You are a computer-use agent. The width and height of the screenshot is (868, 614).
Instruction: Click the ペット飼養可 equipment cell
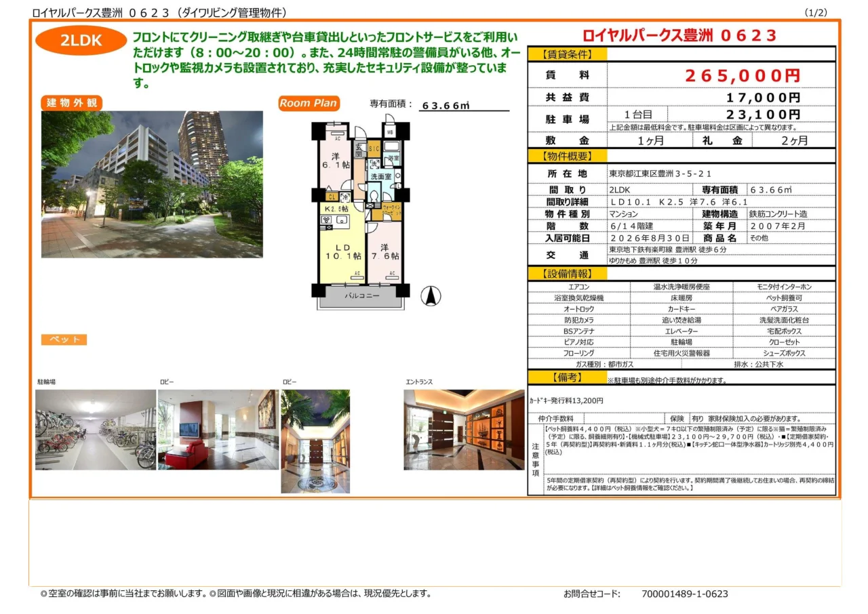coord(785,298)
